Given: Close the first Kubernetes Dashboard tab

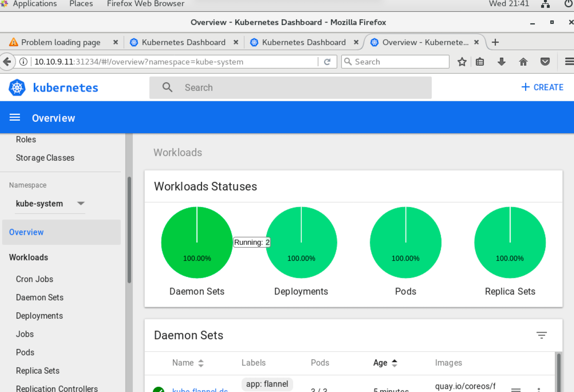Looking at the screenshot, I should tap(236, 42).
